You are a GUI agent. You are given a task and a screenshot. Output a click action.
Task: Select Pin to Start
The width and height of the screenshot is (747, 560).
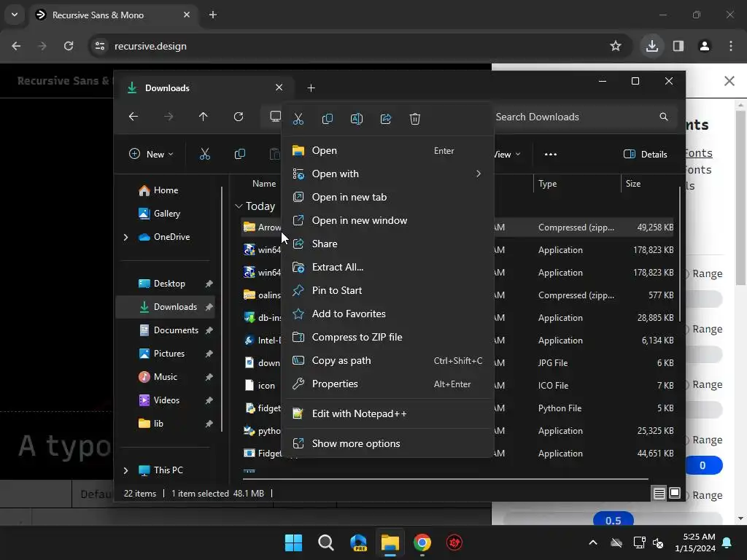[388, 290]
